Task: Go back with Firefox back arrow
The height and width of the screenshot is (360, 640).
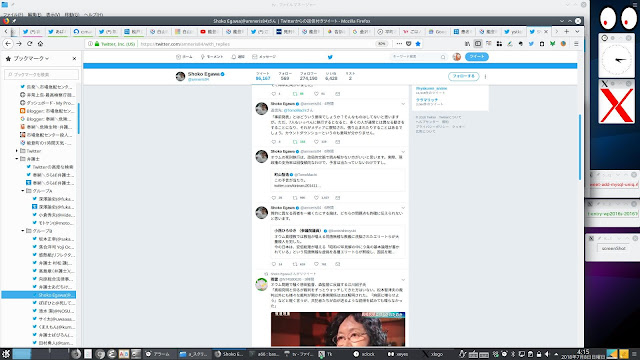Action: pyautogui.click(x=8, y=44)
